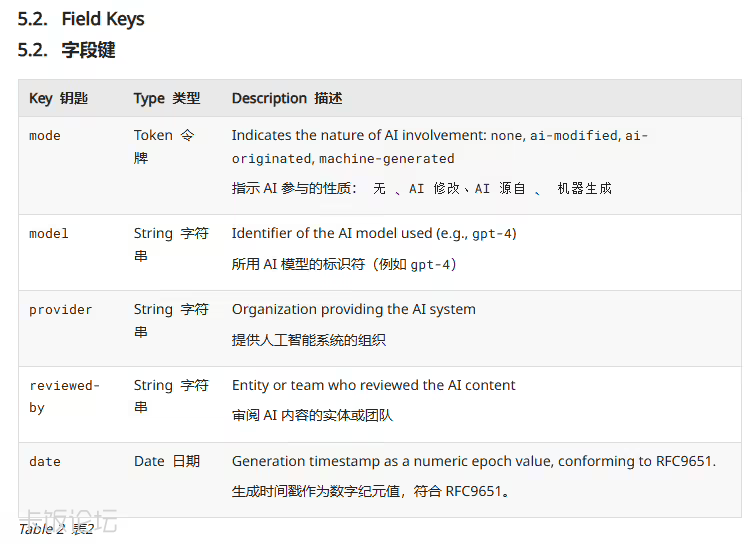Click the "Token" type cell

pos(153,135)
